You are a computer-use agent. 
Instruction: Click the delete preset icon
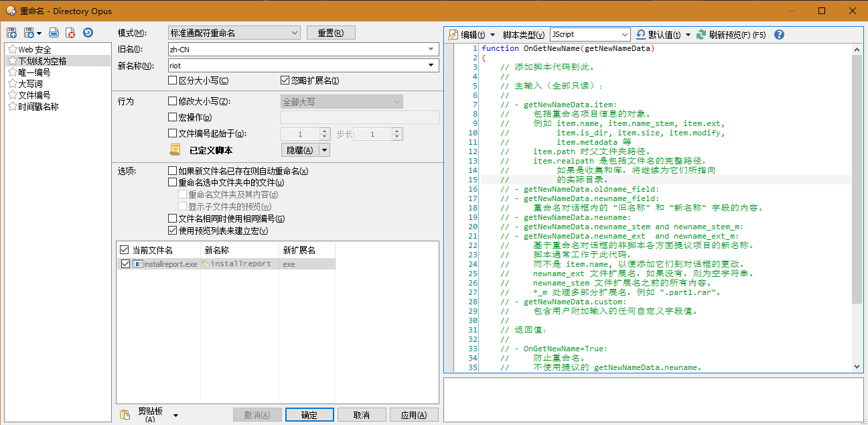(x=70, y=33)
